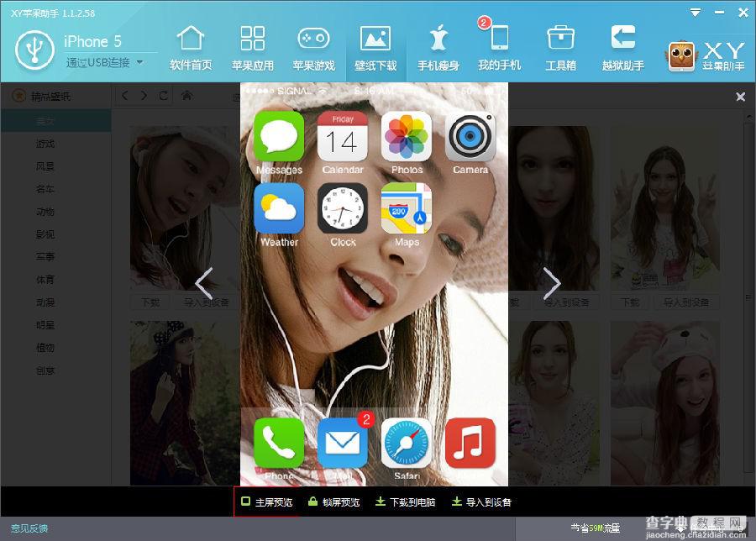Viewport: 756px width, 541px height.
Task: Click 下载到电脑 download to computer
Action: pyautogui.click(x=405, y=502)
